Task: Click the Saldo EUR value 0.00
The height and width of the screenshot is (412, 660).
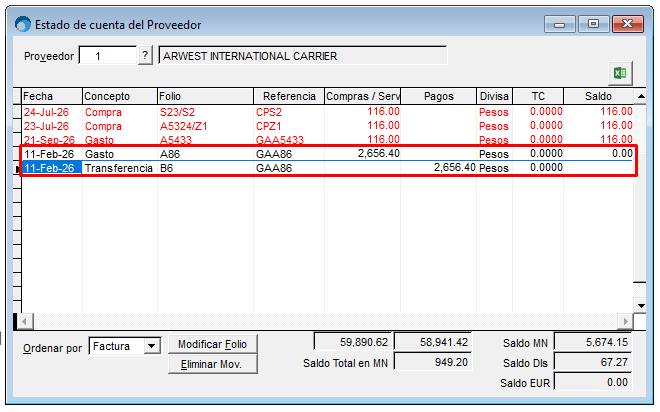Action: [x=593, y=382]
